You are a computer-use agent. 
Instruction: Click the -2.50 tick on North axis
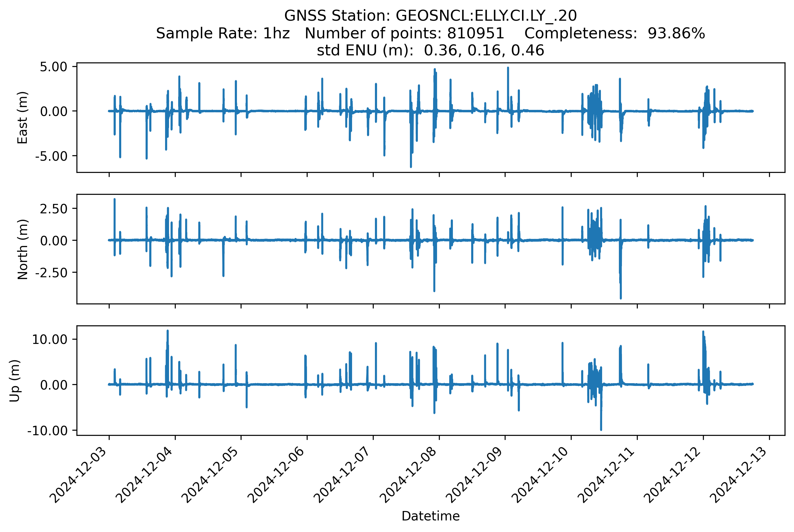pyautogui.click(x=51, y=273)
